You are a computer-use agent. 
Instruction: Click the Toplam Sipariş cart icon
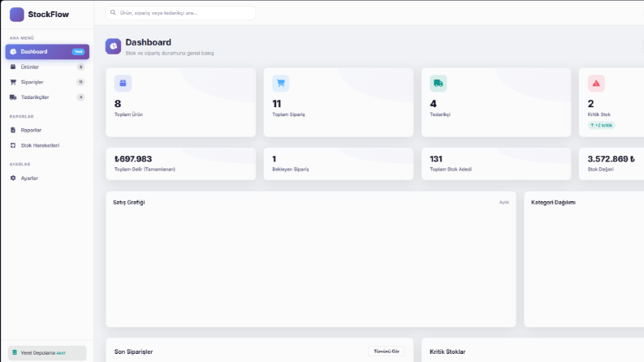point(280,84)
